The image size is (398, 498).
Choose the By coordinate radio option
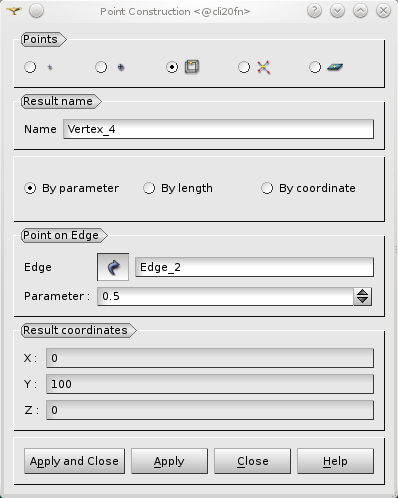pyautogui.click(x=267, y=188)
